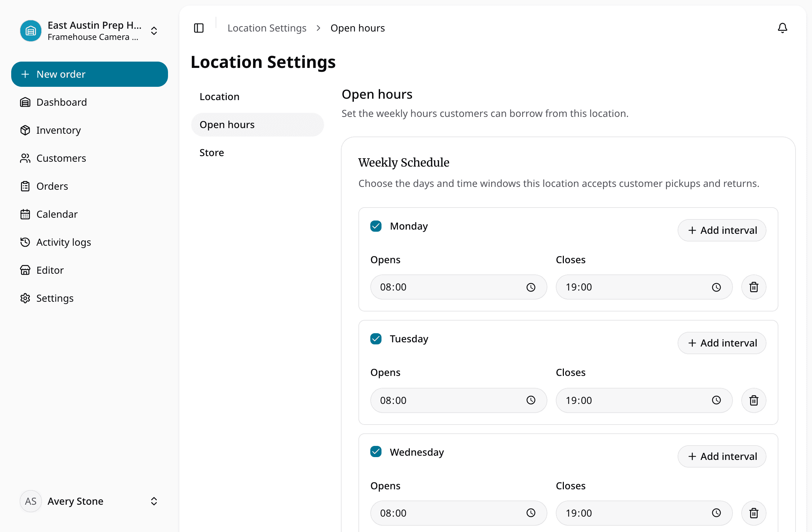The height and width of the screenshot is (532, 812).
Task: Click Open hours breadcrumb item
Action: tap(358, 28)
